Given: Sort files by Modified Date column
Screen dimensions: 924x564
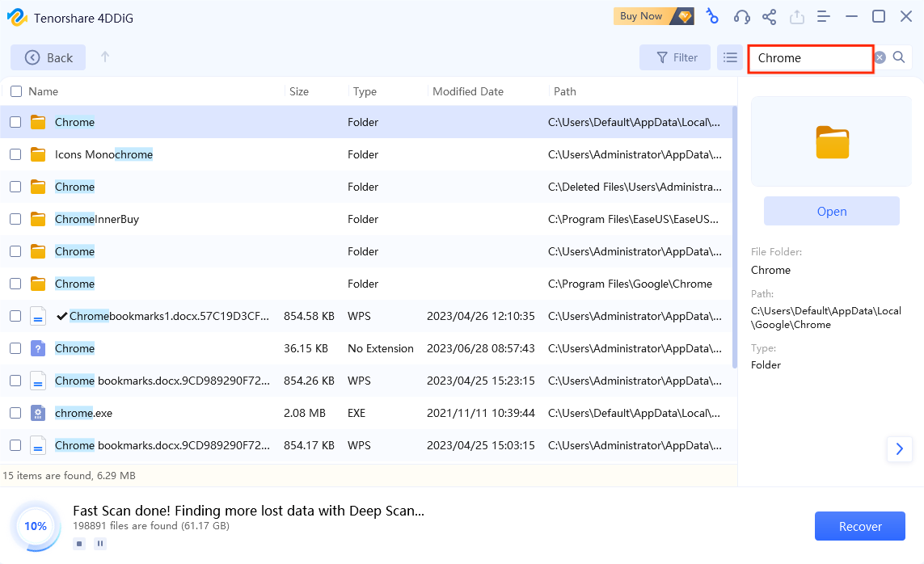Looking at the screenshot, I should point(468,91).
